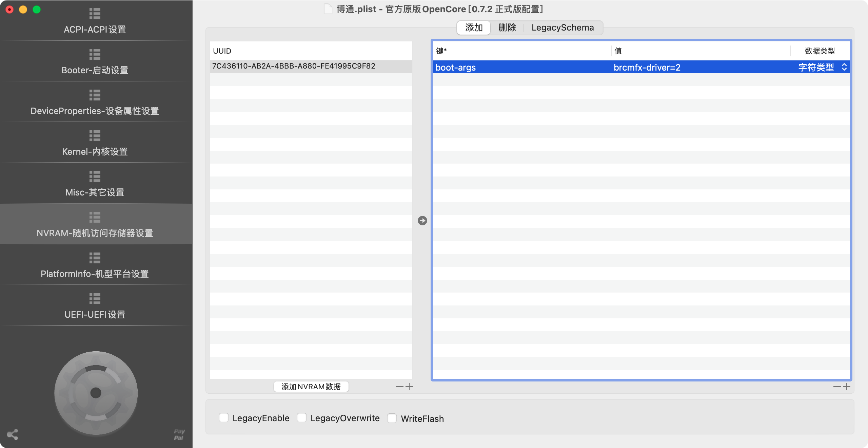Click the 添加 NVRAM 数据 button
The height and width of the screenshot is (448, 868).
311,387
